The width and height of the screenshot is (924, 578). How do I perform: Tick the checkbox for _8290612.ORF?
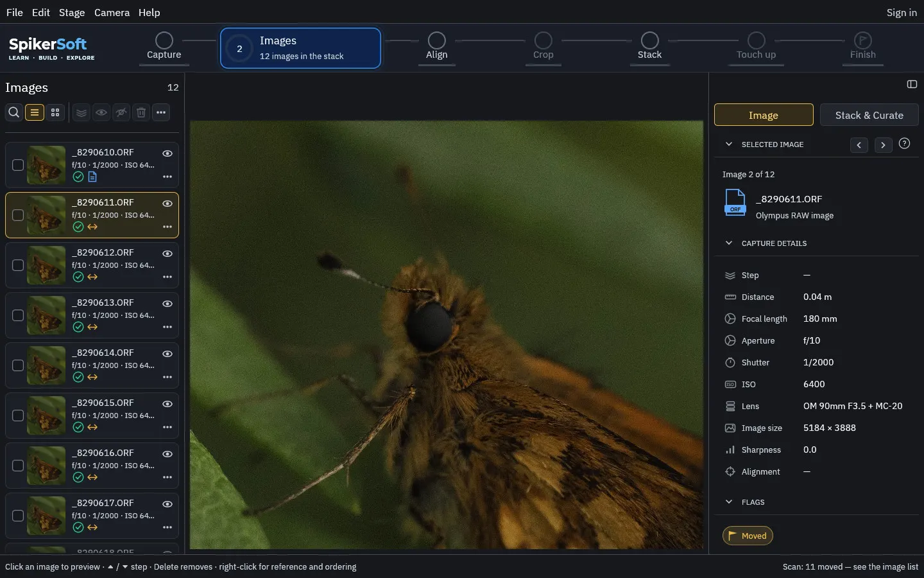tap(18, 265)
